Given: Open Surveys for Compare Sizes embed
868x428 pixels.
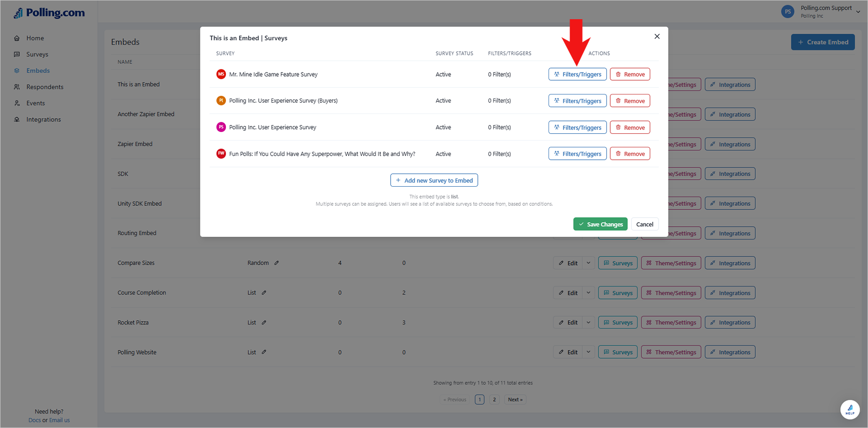Looking at the screenshot, I should pyautogui.click(x=617, y=263).
